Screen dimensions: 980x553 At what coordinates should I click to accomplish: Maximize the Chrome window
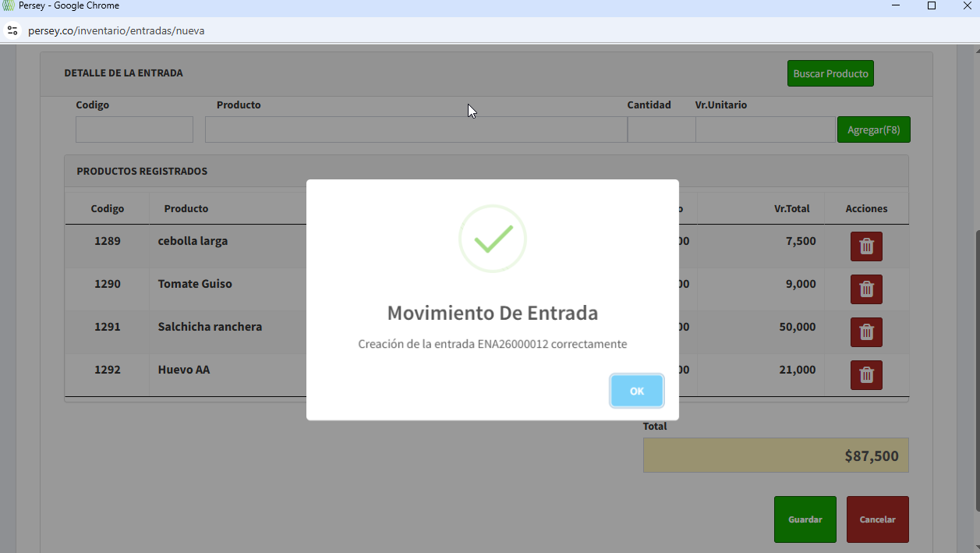tap(931, 5)
